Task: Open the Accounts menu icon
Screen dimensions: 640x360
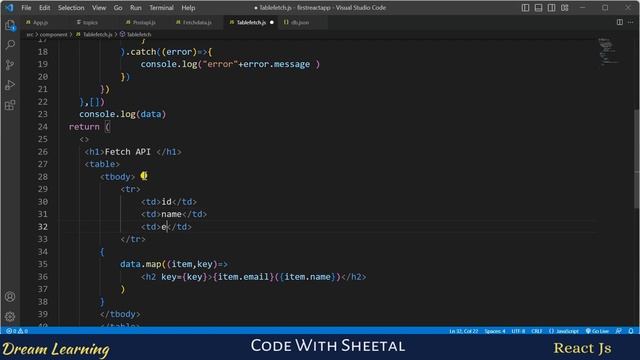Action: click(x=10, y=297)
